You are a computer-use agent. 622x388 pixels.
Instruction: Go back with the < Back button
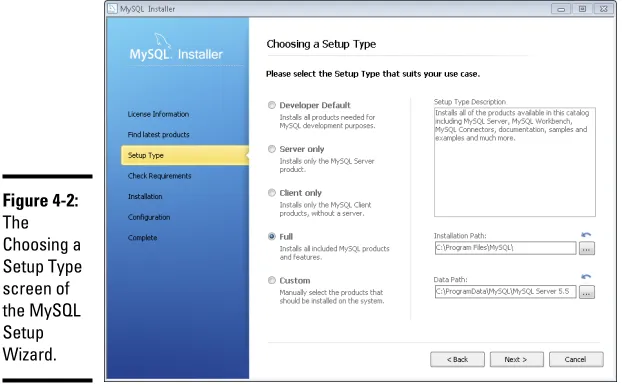coord(457,359)
